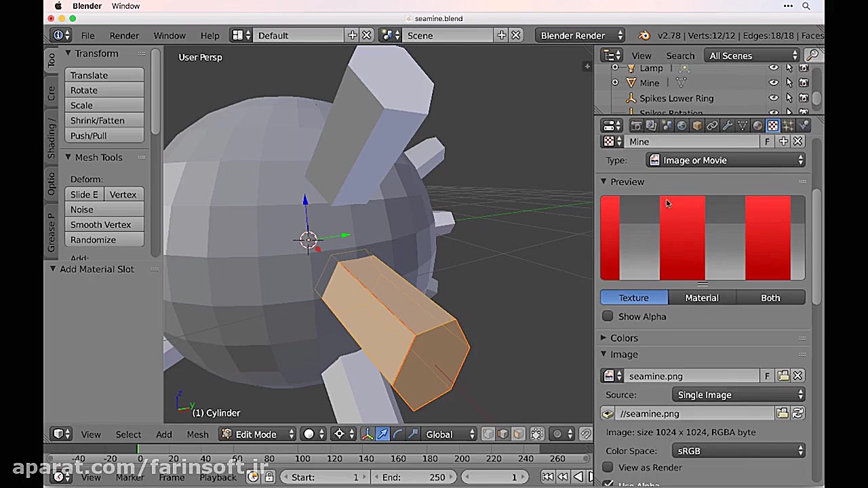This screenshot has height=488, width=868.
Task: Collapse Image panel
Action: click(x=604, y=354)
